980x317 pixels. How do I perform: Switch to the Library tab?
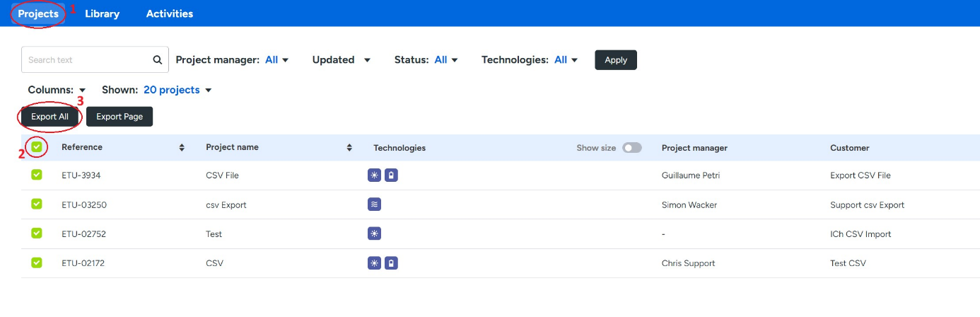tap(102, 13)
